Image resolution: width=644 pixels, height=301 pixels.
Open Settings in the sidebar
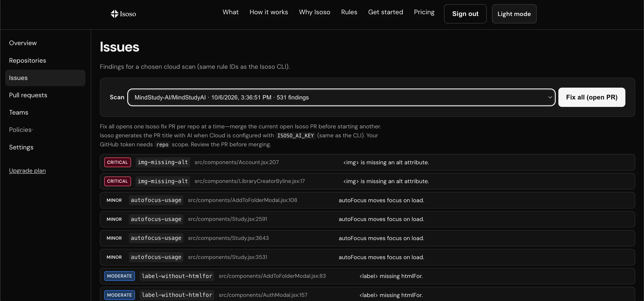45,147
